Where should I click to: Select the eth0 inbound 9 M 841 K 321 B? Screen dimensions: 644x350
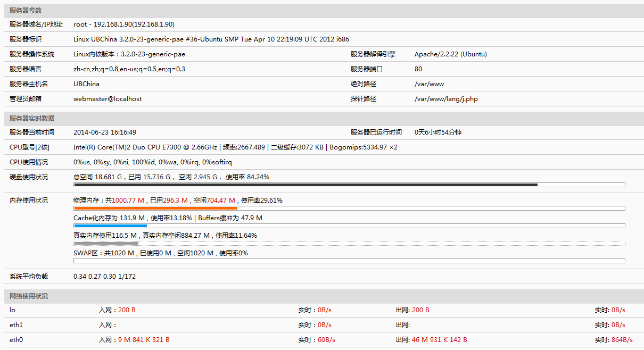pos(144,340)
